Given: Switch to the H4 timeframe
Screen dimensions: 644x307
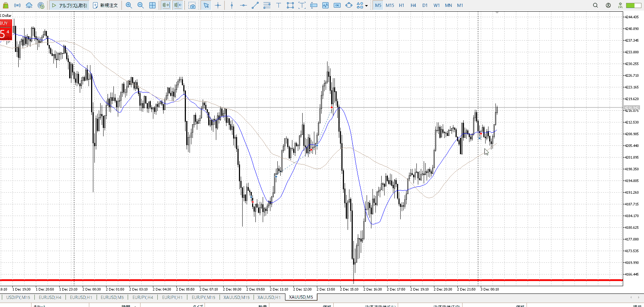Looking at the screenshot, I should tap(413, 5).
